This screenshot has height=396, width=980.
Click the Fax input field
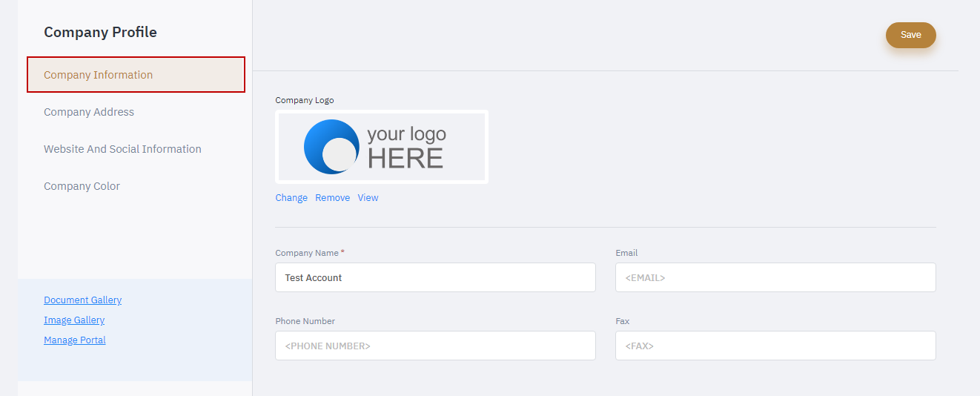pyautogui.click(x=775, y=346)
